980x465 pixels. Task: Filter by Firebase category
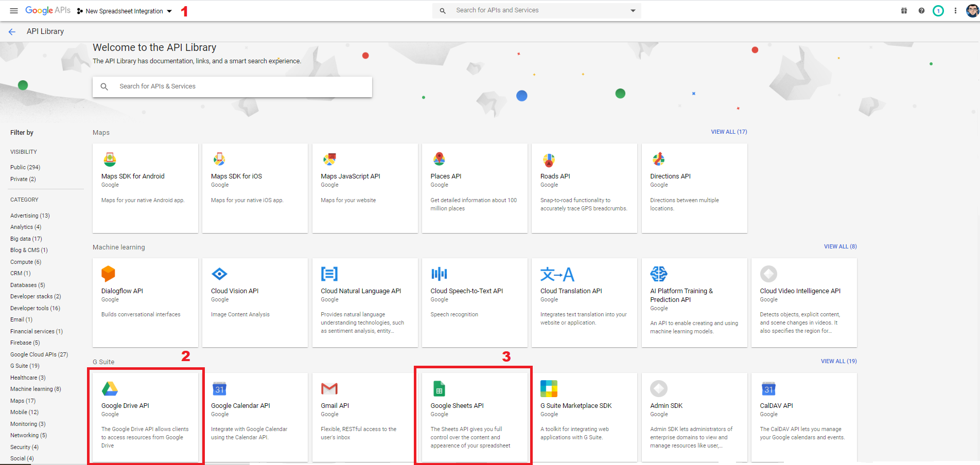(x=25, y=343)
